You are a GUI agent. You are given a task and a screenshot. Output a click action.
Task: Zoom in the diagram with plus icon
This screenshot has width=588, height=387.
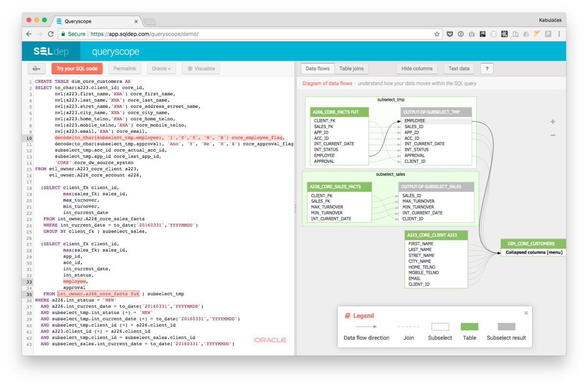point(553,121)
